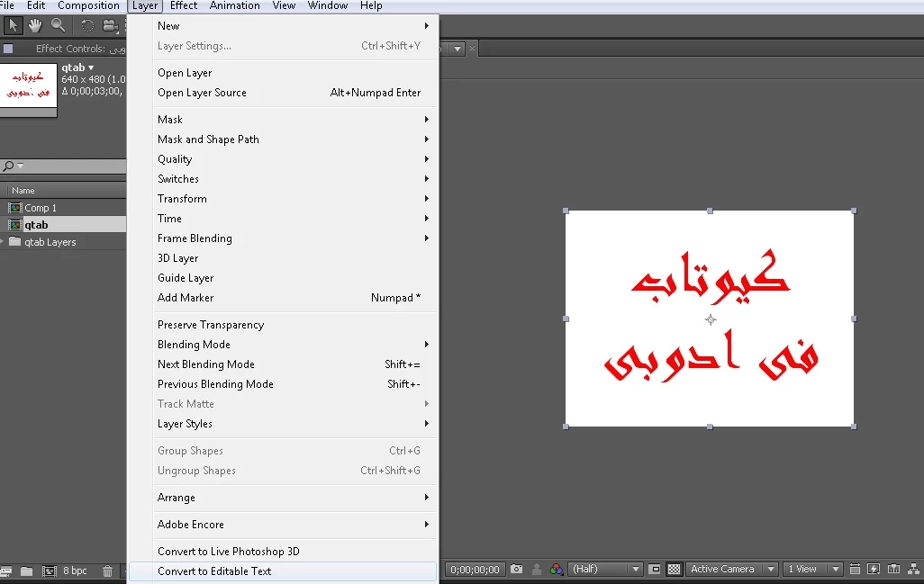Open the viewer tab dropdown arrow
The image size is (924, 584).
click(x=457, y=49)
